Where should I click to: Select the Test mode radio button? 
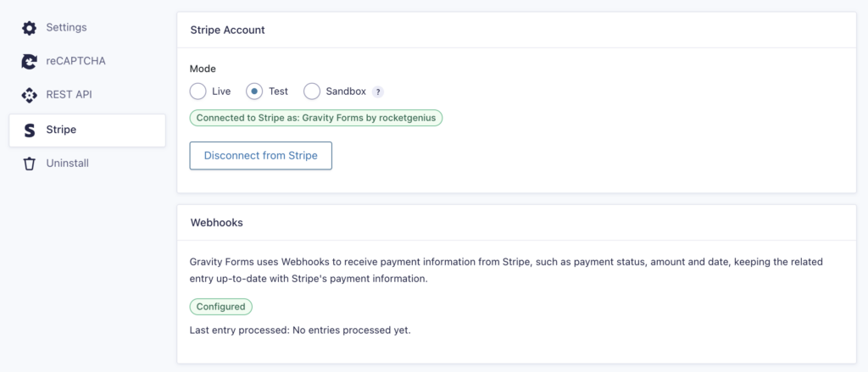click(254, 92)
